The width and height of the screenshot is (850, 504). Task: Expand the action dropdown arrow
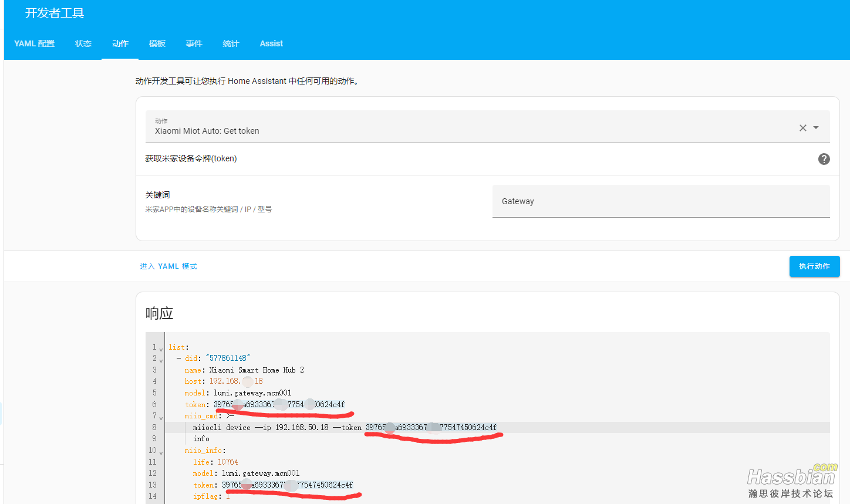(816, 127)
